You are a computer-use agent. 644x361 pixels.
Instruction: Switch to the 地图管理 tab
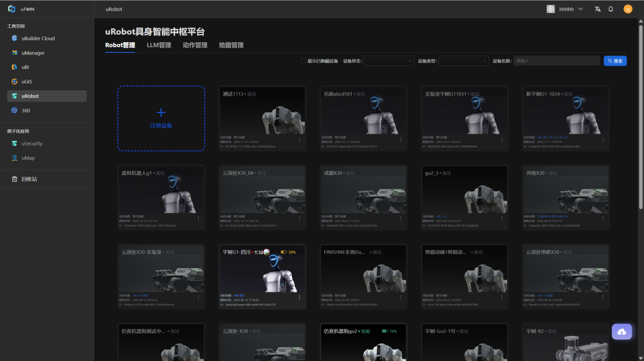(231, 45)
